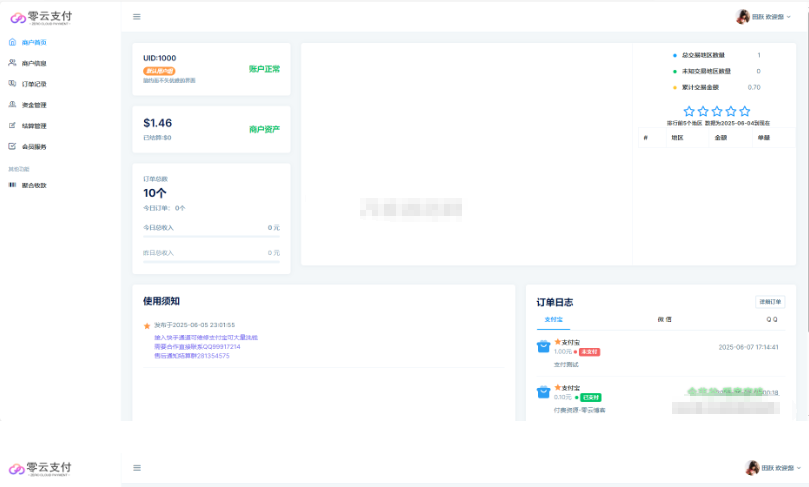The image size is (809, 487).
Task: Click the green legend dot for 未知交易地区数量
Action: [x=675, y=71]
